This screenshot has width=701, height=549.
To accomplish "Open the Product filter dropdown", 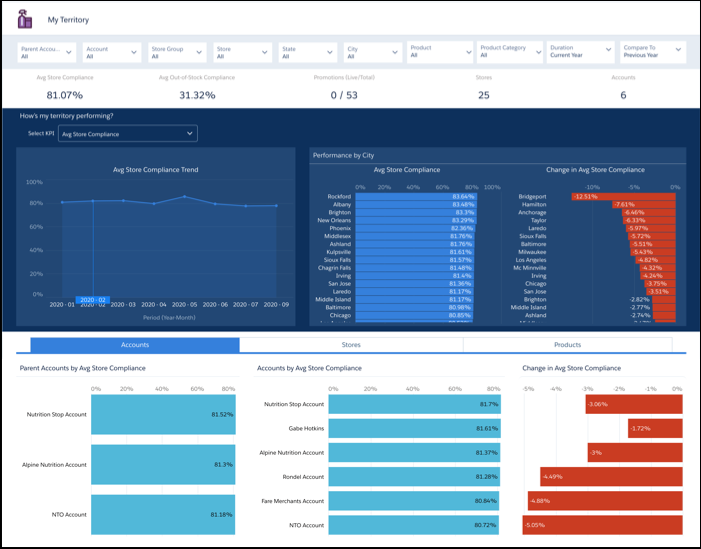I will tap(440, 52).
